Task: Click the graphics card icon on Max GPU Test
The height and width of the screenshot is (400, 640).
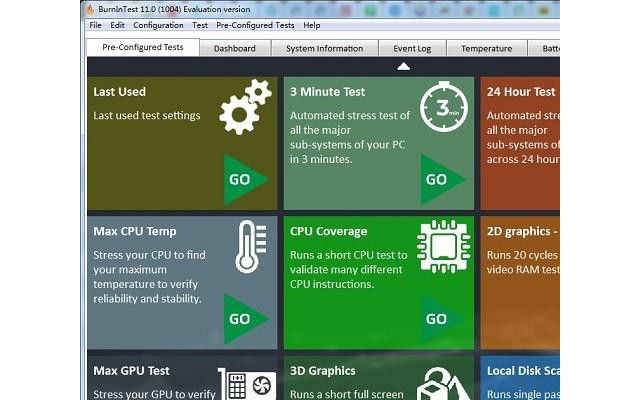Action: (x=247, y=384)
